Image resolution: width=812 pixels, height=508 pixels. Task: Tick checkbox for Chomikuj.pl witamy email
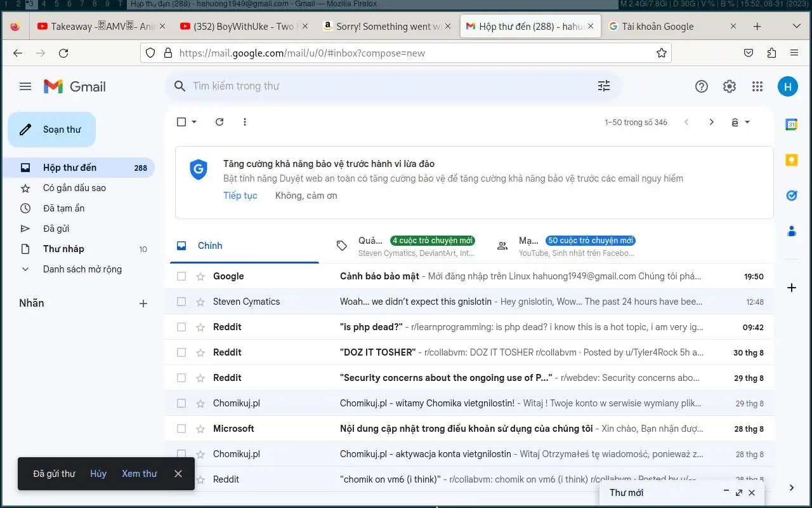[x=181, y=403]
